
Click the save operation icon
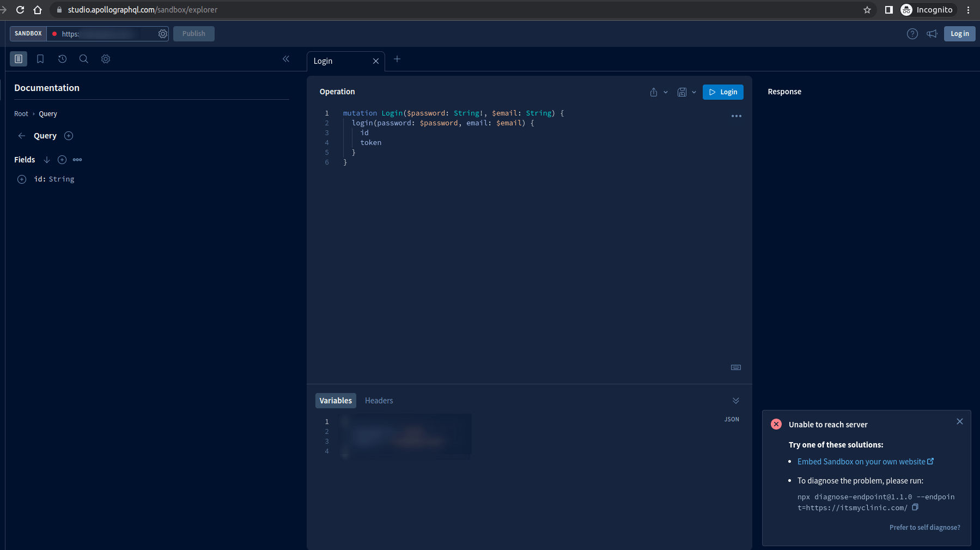pyautogui.click(x=682, y=92)
